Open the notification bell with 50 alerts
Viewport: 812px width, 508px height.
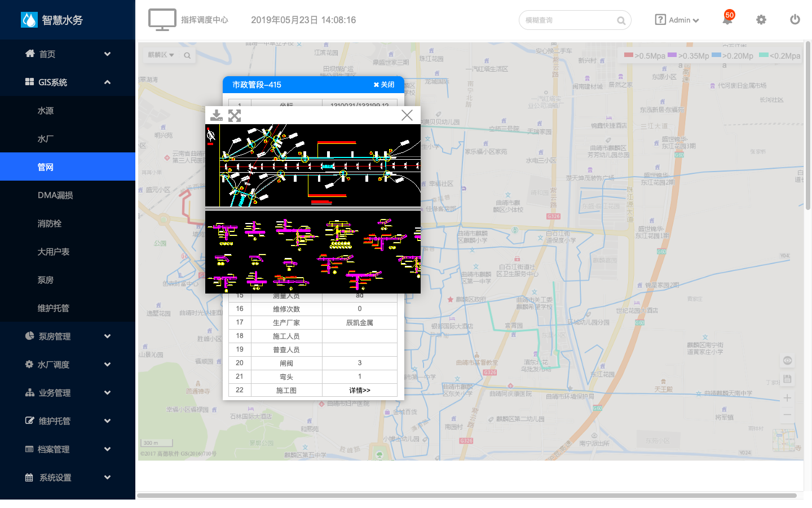click(728, 19)
